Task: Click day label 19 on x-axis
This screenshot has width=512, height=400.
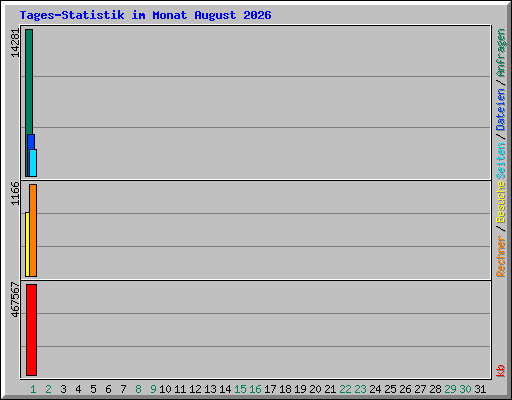Action: tap(300, 389)
